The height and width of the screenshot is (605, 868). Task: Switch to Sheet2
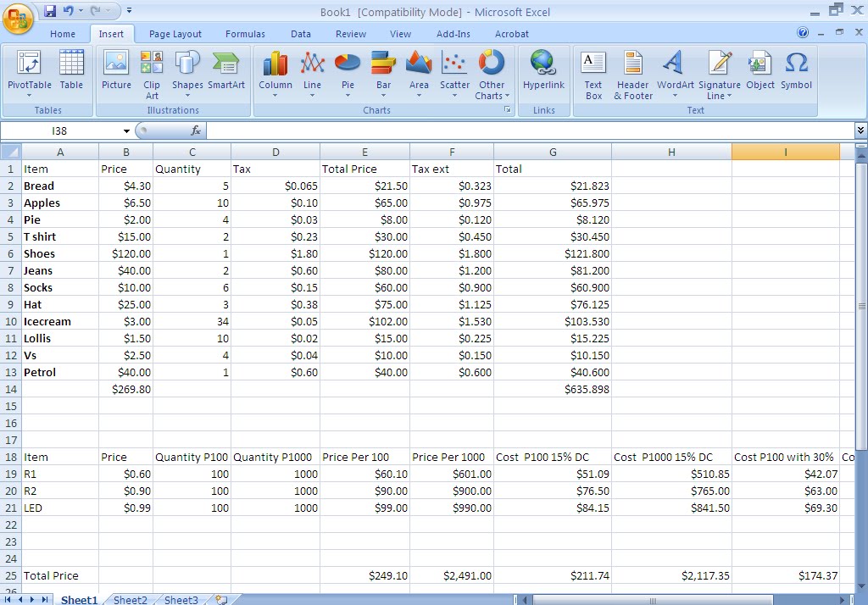tap(130, 599)
